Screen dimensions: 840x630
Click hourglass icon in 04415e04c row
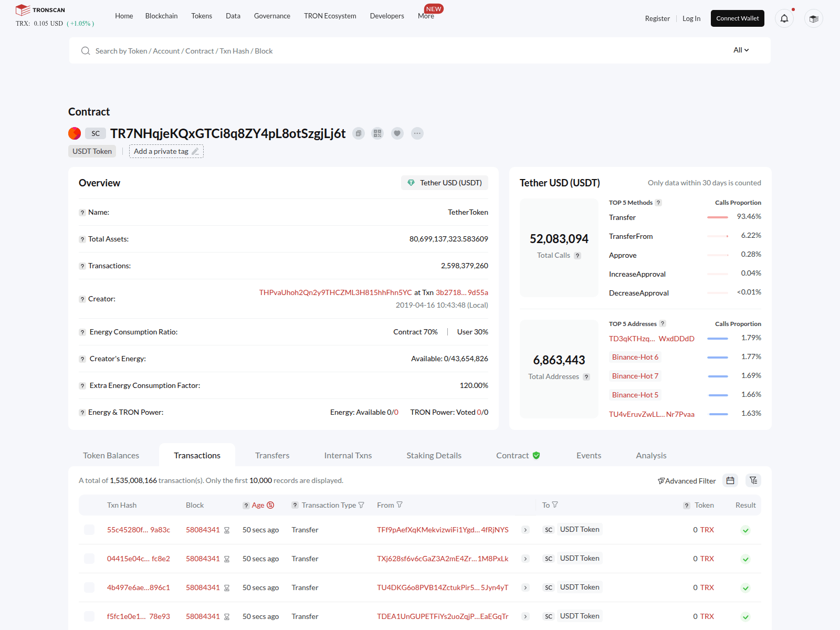point(227,559)
